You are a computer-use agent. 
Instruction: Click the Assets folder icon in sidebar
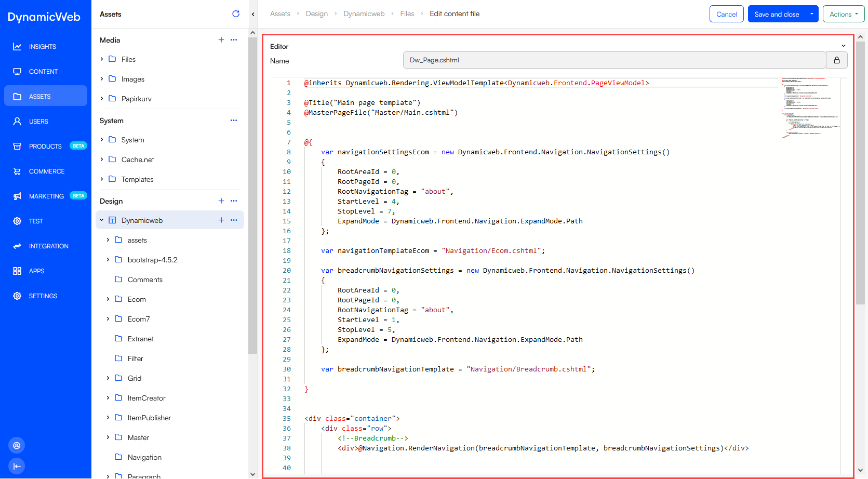[17, 97]
